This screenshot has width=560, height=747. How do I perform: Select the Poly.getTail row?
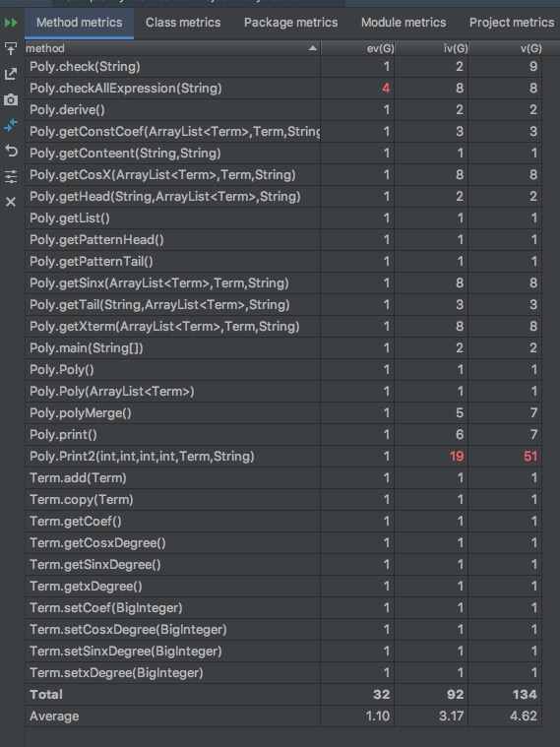click(x=283, y=305)
